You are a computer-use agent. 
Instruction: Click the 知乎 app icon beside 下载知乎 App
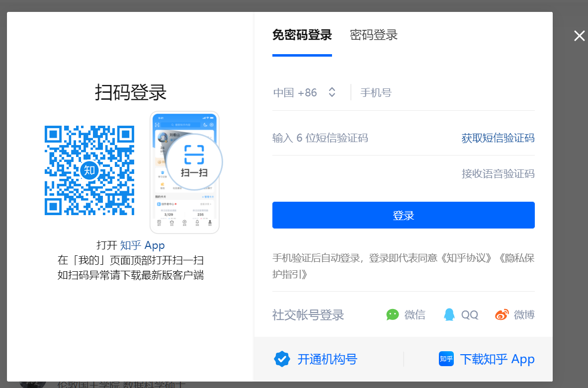[446, 359]
